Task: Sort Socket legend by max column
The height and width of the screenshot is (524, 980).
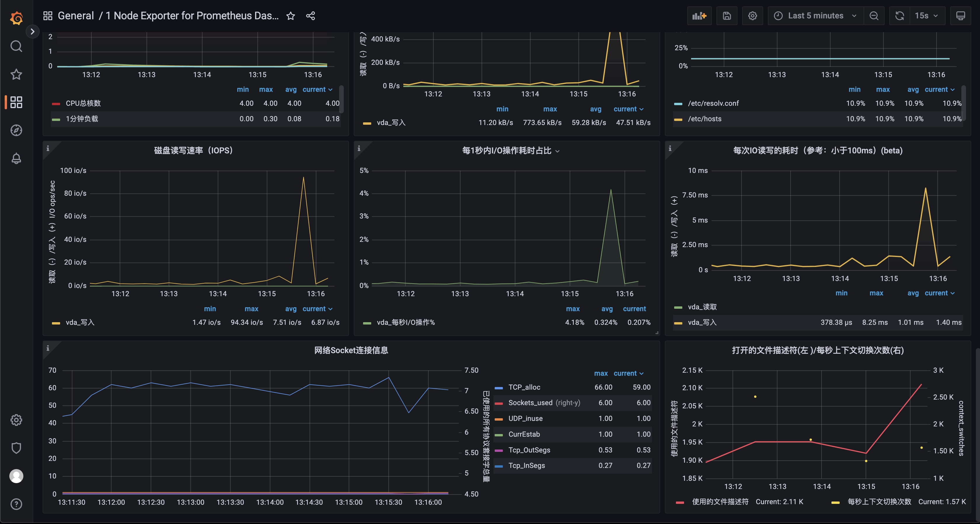Action: [601, 373]
